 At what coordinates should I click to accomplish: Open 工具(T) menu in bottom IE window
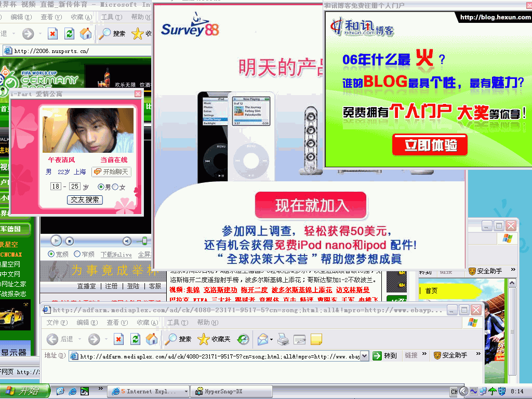coord(178,322)
